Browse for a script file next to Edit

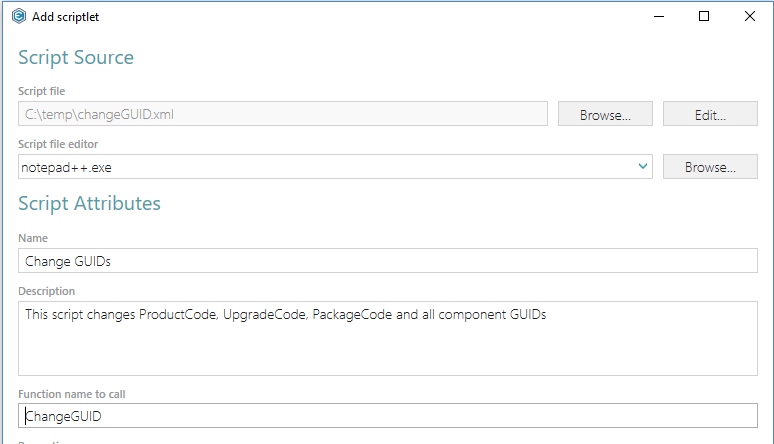coord(605,114)
